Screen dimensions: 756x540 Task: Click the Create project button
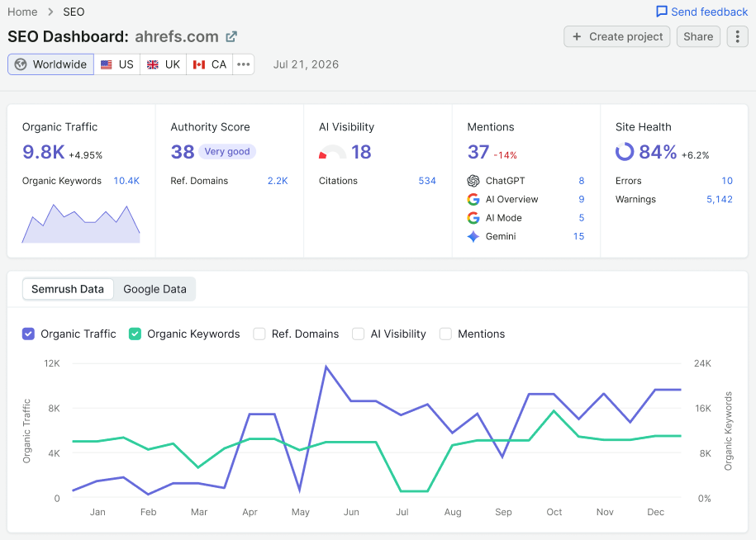[617, 36]
